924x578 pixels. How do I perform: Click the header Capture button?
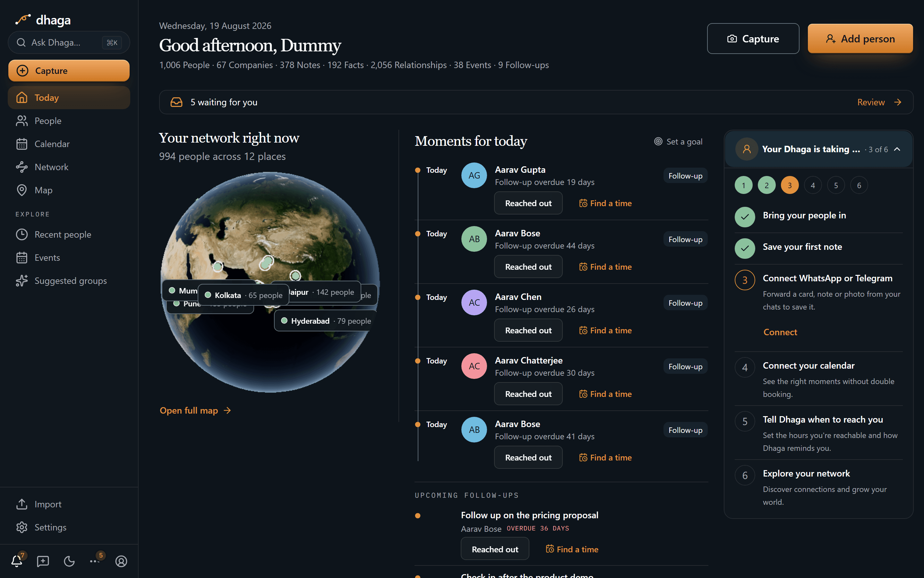pos(753,39)
